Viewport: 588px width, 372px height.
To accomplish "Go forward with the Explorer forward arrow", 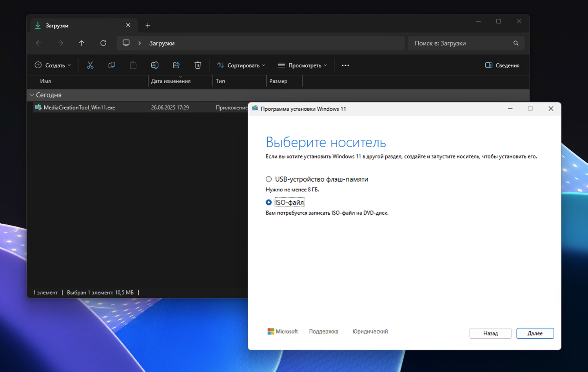I will (60, 43).
